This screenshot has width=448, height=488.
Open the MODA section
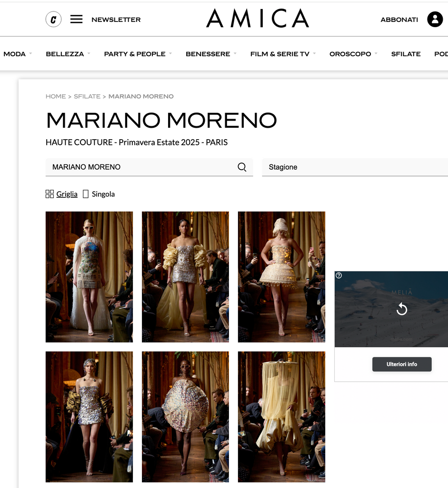[x=14, y=54]
